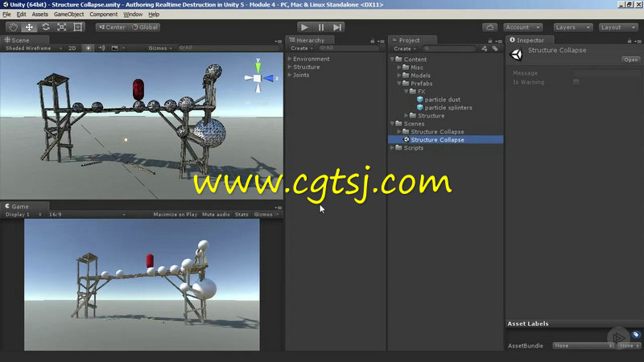Click the Open button in Inspector
This screenshot has height=362, width=644.
(x=630, y=60)
